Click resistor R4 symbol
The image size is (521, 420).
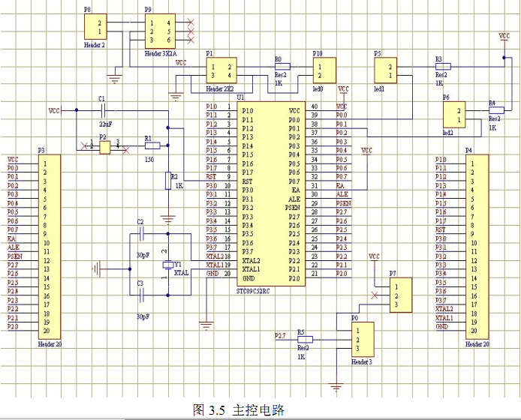tap(496, 110)
